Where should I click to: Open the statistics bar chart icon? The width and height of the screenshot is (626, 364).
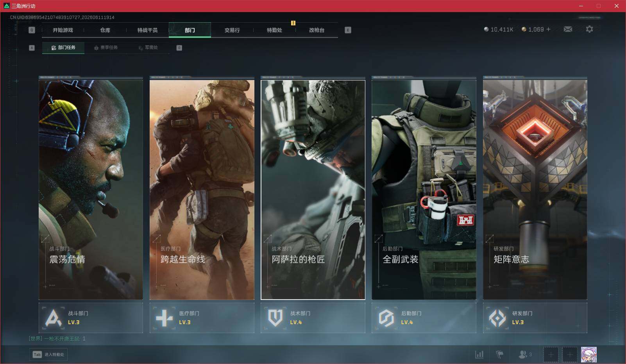point(479,355)
